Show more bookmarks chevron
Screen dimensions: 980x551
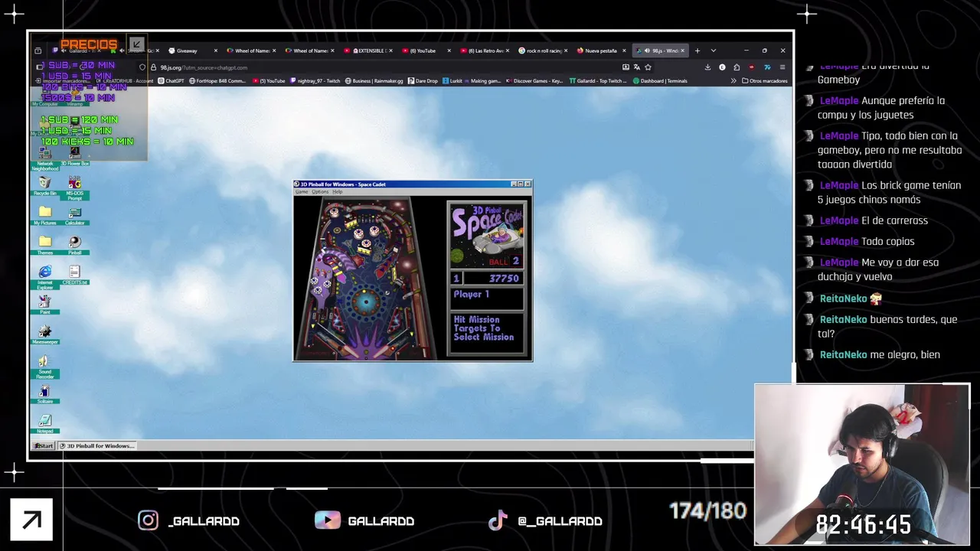coord(733,80)
